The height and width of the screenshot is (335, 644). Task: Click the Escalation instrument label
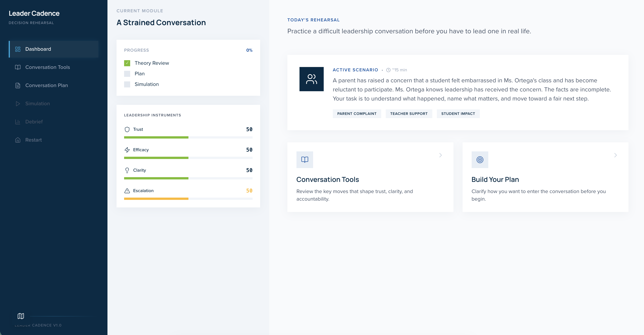click(143, 191)
